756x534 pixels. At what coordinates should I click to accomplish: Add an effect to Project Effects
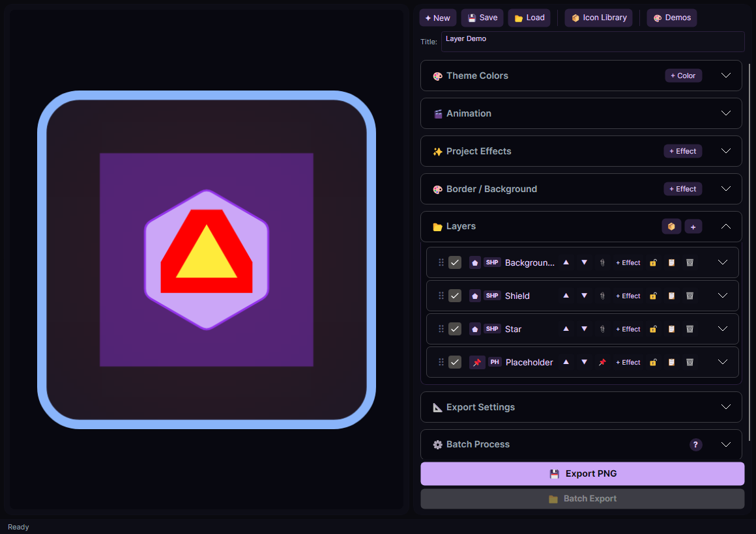(x=682, y=151)
